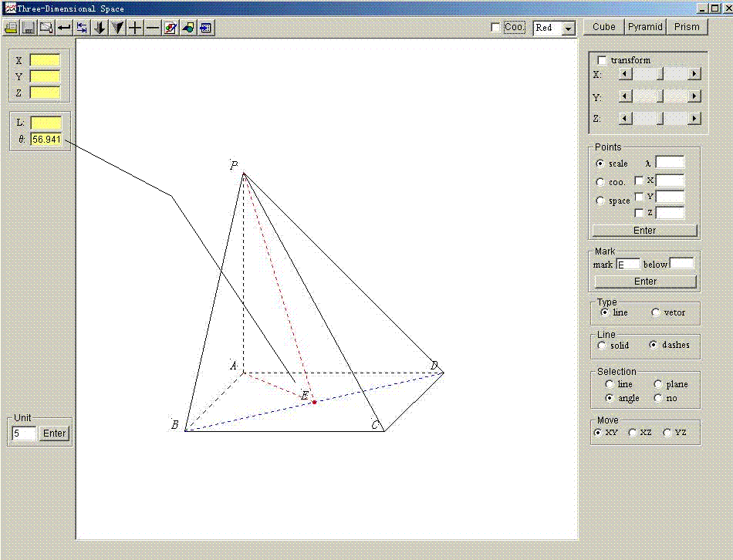Image resolution: width=733 pixels, height=560 pixels.
Task: Click the blue double-arrow swap icon
Action: coord(82,28)
